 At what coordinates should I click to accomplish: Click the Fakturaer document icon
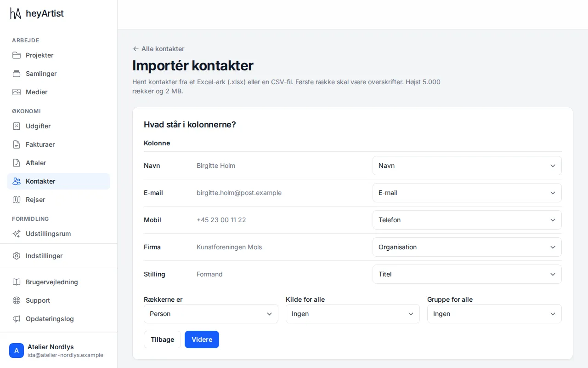point(17,144)
